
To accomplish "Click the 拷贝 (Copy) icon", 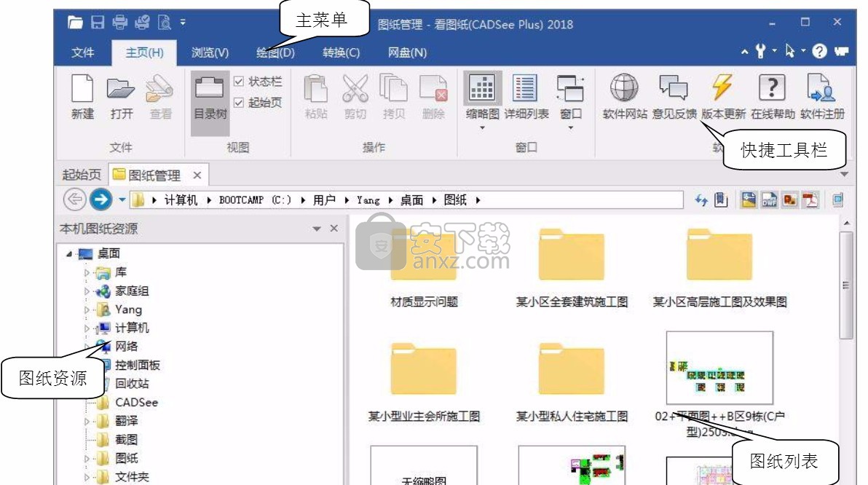I will click(394, 89).
